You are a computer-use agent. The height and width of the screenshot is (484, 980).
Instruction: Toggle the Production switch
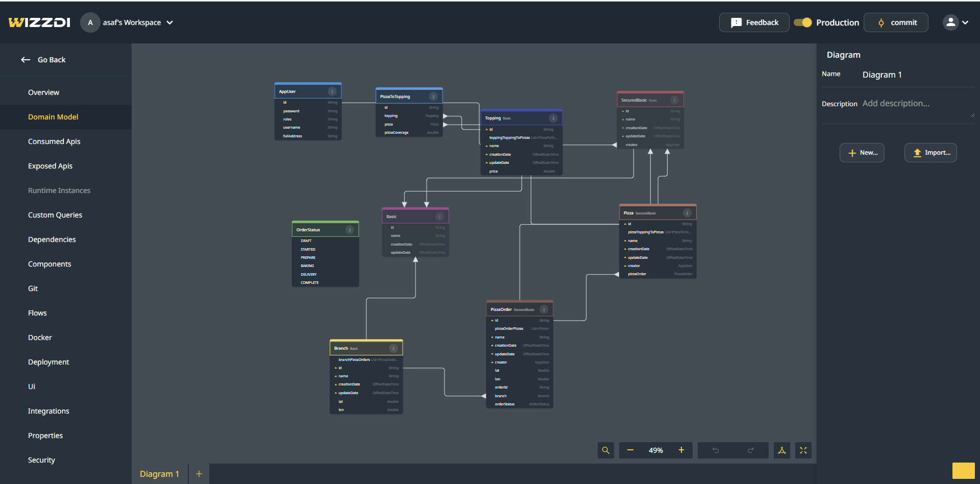point(803,22)
